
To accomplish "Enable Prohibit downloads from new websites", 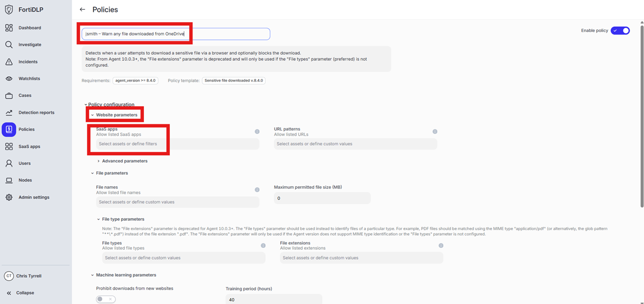I will 106,299.
